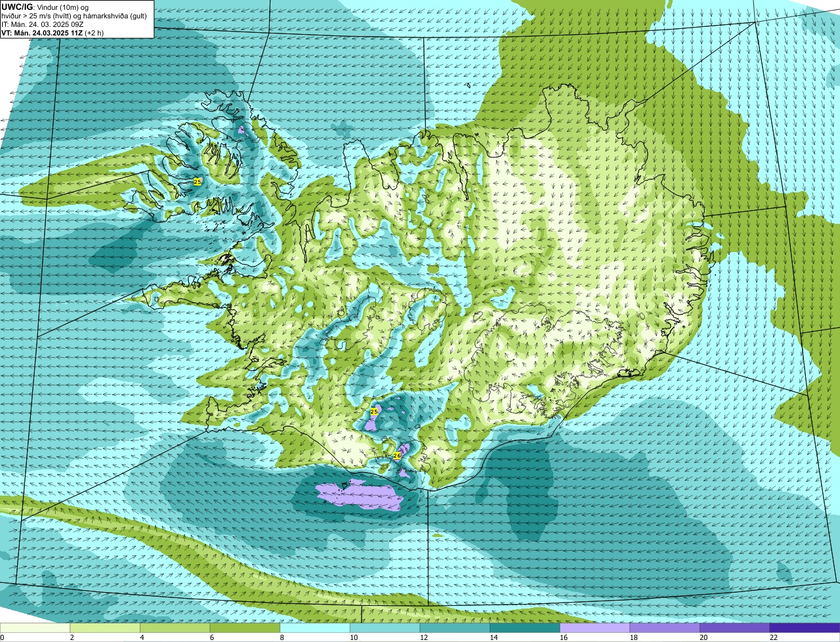Click the legend scale label "22"
This screenshot has width=840, height=642.
point(774,637)
